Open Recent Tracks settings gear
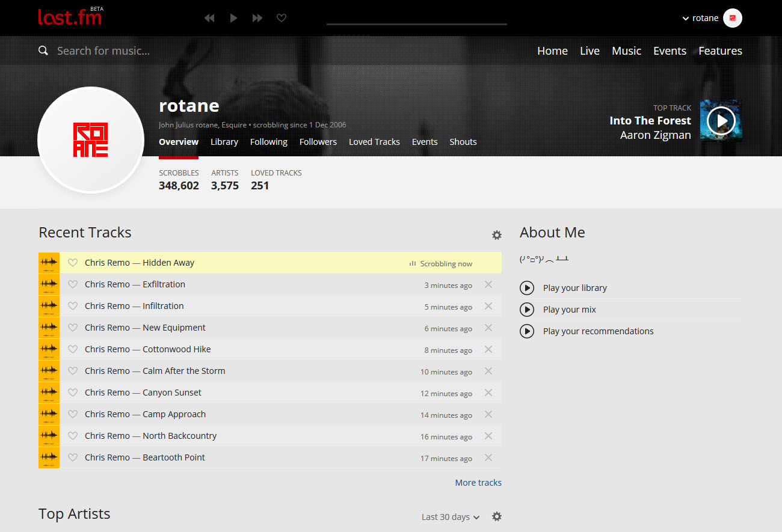 497,235
